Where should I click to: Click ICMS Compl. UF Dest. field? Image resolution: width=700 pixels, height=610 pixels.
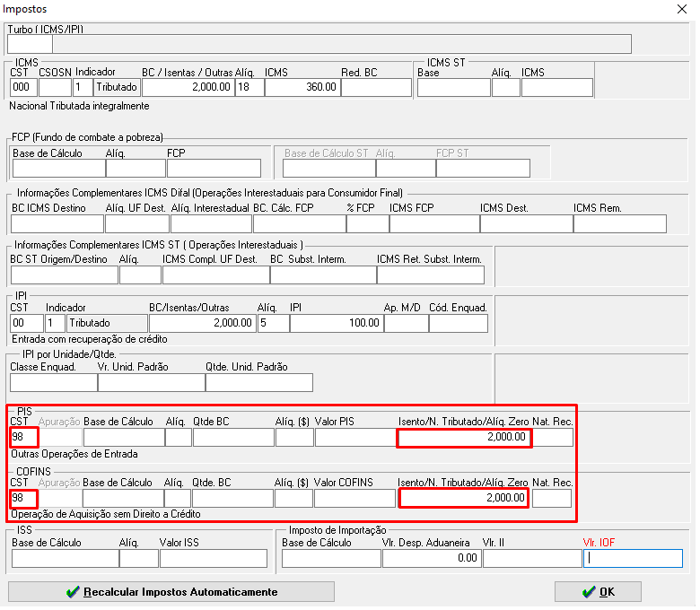pos(216,275)
